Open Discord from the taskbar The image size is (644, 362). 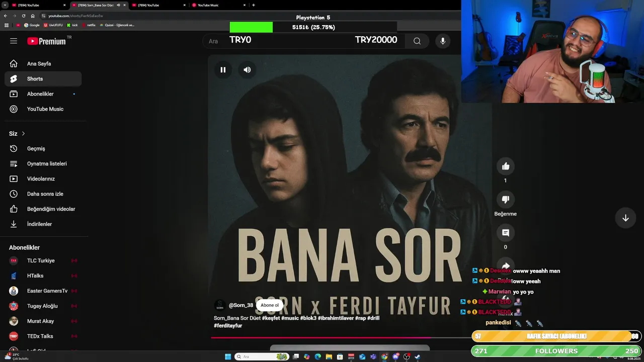pos(395,356)
